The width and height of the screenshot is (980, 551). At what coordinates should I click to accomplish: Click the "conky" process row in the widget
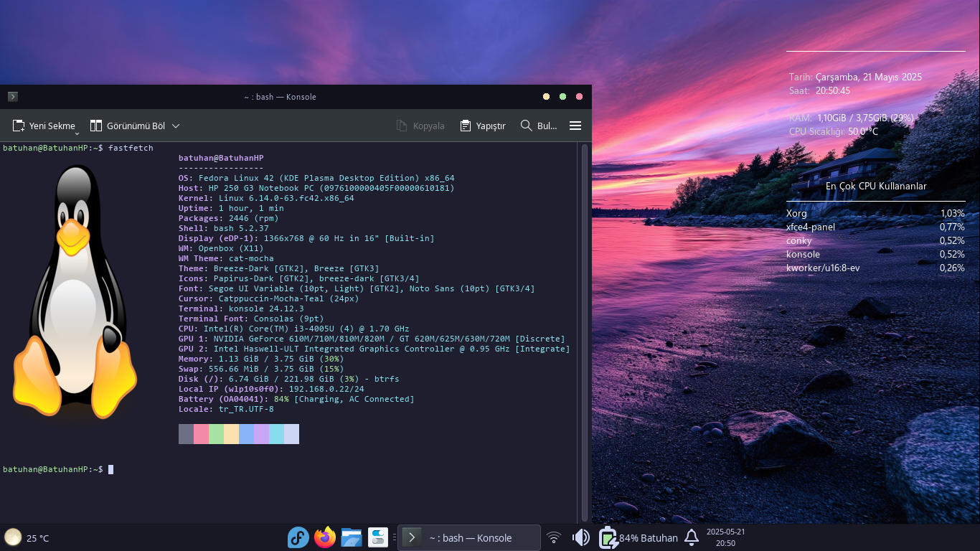tap(875, 240)
